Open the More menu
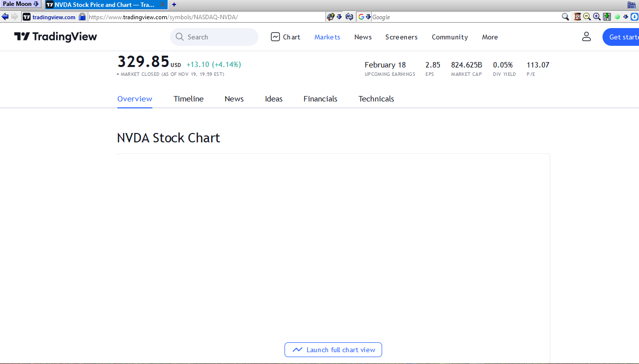The image size is (639, 364). pos(490,37)
